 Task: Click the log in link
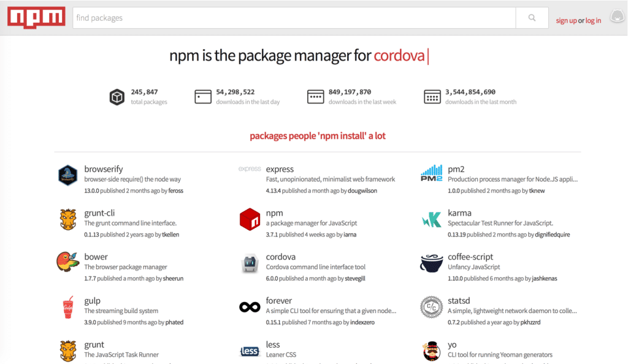pos(593,20)
